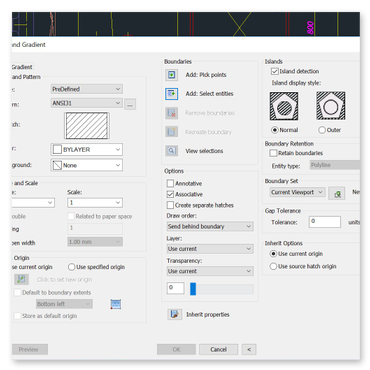Open the Current Viewport dropdown
370x370 pixels.
pyautogui.click(x=297, y=192)
